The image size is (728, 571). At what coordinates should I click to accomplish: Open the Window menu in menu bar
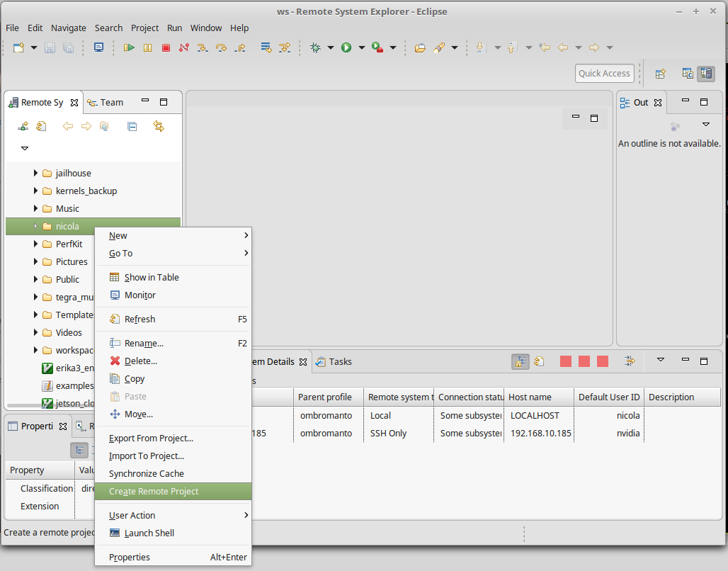click(x=206, y=28)
